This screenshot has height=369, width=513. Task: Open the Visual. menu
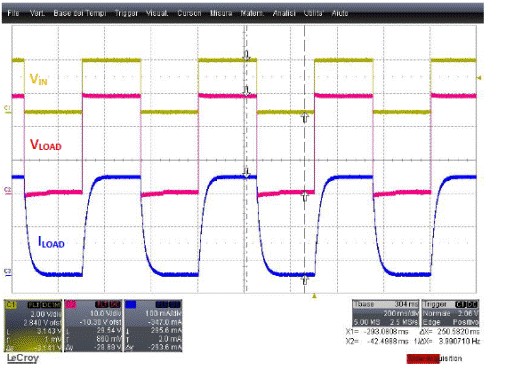point(157,13)
